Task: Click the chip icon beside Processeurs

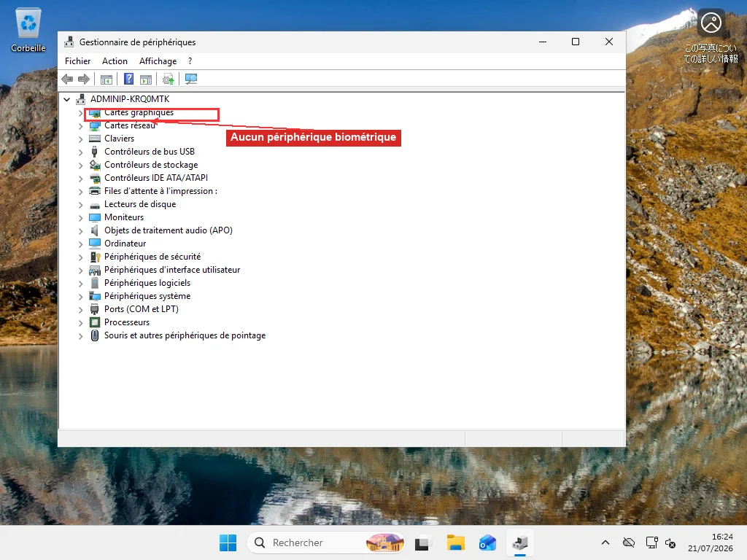Action: [95, 322]
